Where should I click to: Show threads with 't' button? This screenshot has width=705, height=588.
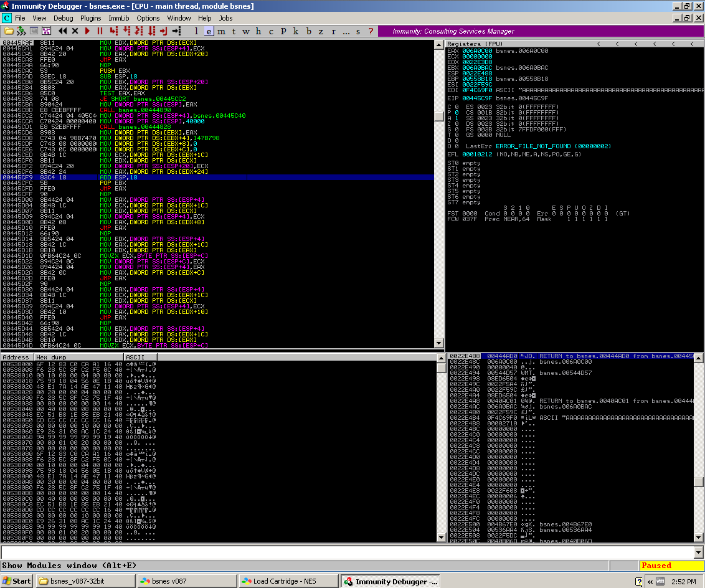(x=234, y=31)
